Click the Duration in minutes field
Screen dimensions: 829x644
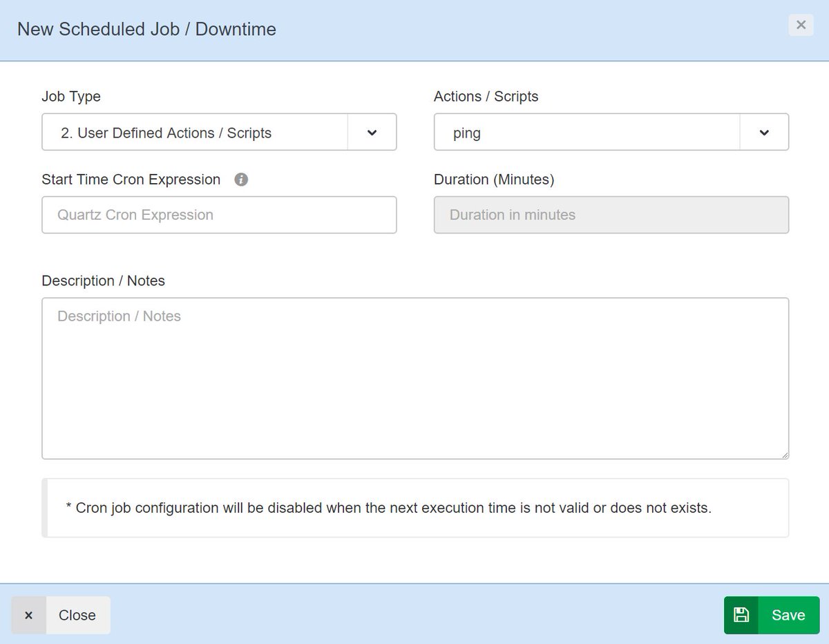[611, 215]
